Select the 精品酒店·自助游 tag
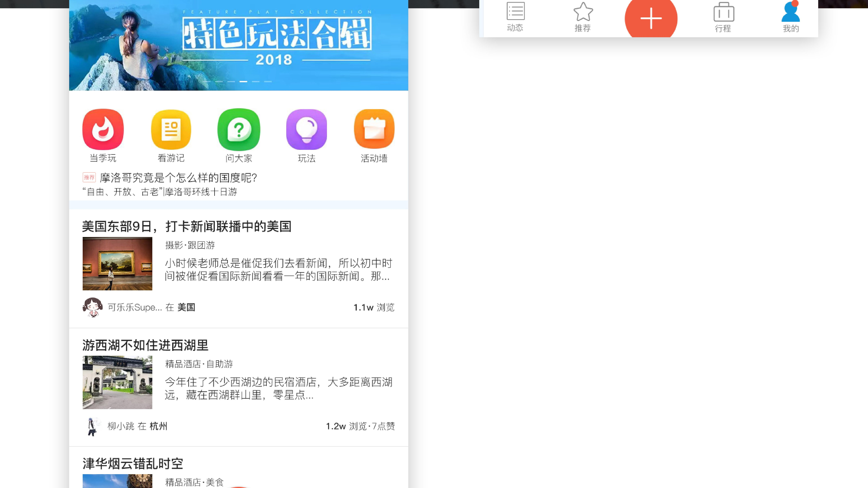868x488 pixels. (x=199, y=364)
